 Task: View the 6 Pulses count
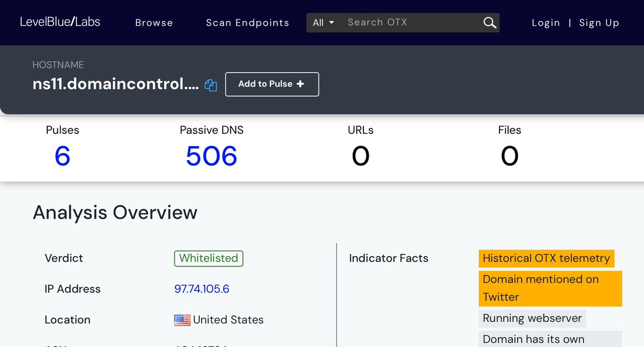(62, 156)
